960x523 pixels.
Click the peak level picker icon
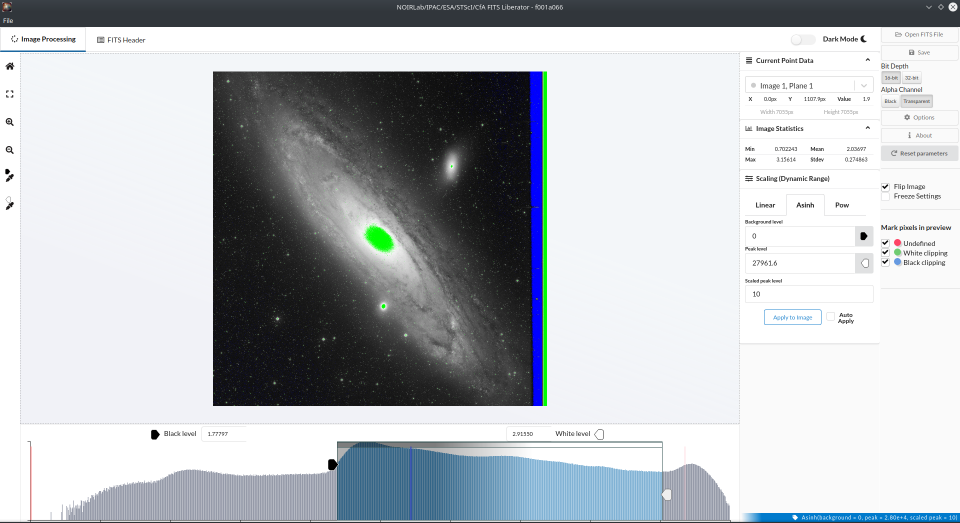coord(864,263)
